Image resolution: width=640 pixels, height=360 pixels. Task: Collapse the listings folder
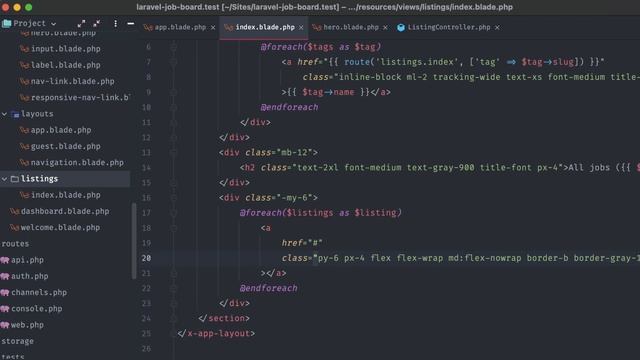click(4, 179)
